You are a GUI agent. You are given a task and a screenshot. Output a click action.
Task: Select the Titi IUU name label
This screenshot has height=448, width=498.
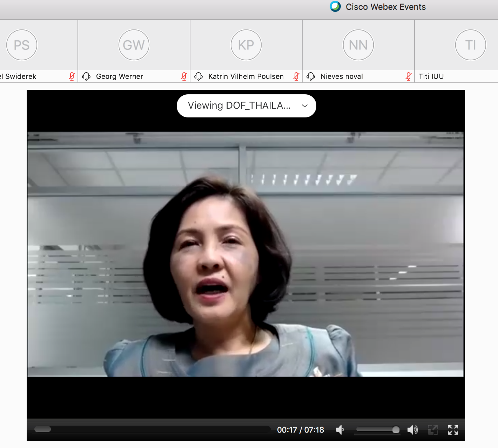[x=431, y=76]
